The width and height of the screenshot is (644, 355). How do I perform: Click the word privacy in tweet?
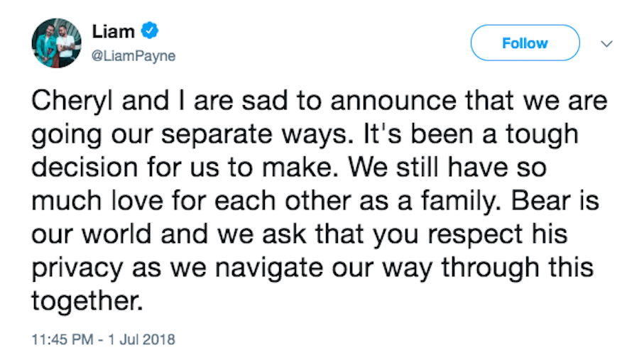(x=77, y=269)
